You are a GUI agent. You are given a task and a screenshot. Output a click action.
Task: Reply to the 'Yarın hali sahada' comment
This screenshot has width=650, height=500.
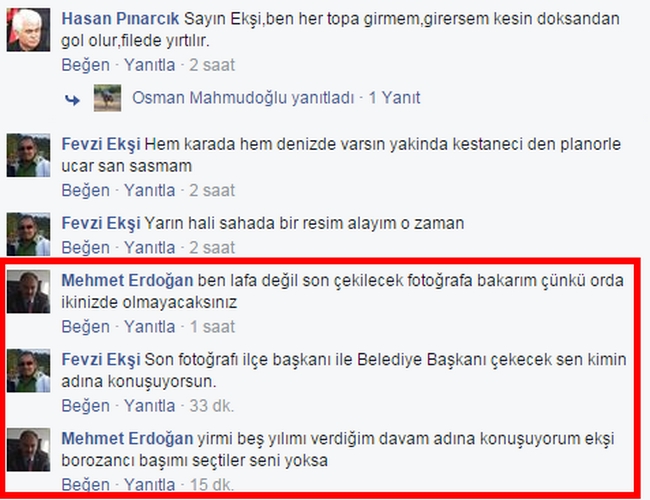(150, 248)
